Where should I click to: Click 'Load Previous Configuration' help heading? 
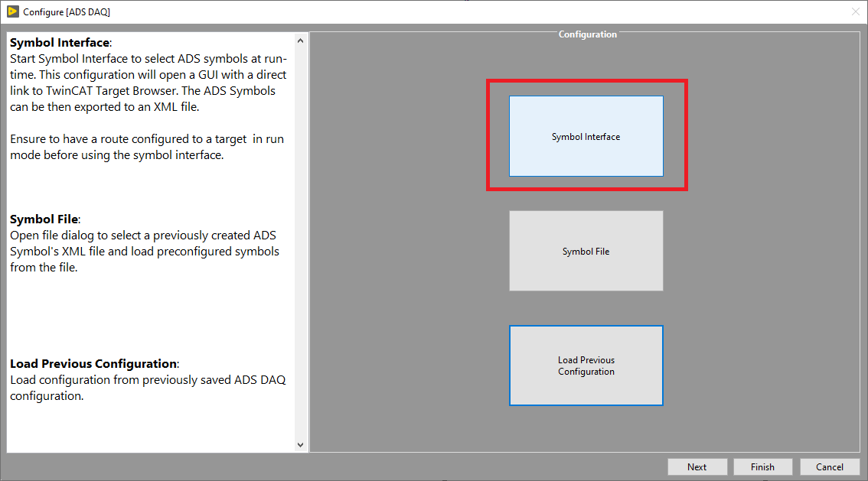pos(93,364)
